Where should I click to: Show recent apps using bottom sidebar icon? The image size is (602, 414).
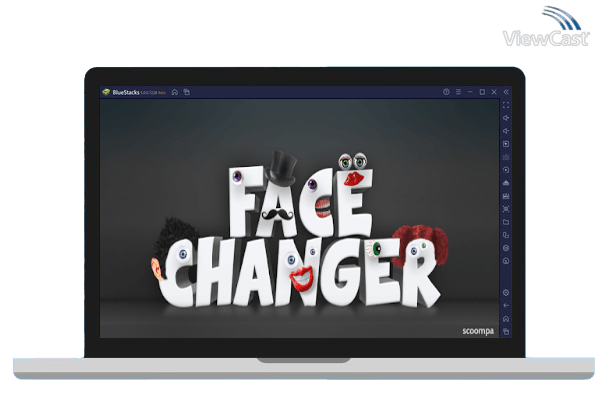click(506, 332)
